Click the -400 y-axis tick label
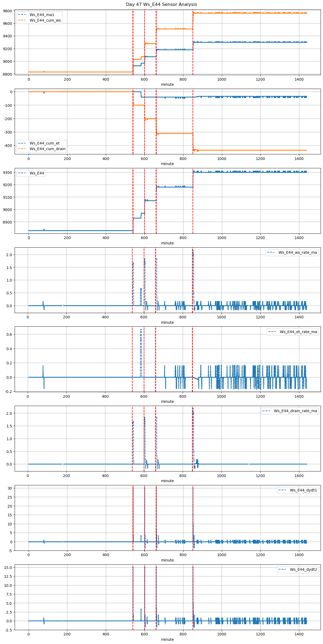Viewport: 323px width, 644px height. 8,146
